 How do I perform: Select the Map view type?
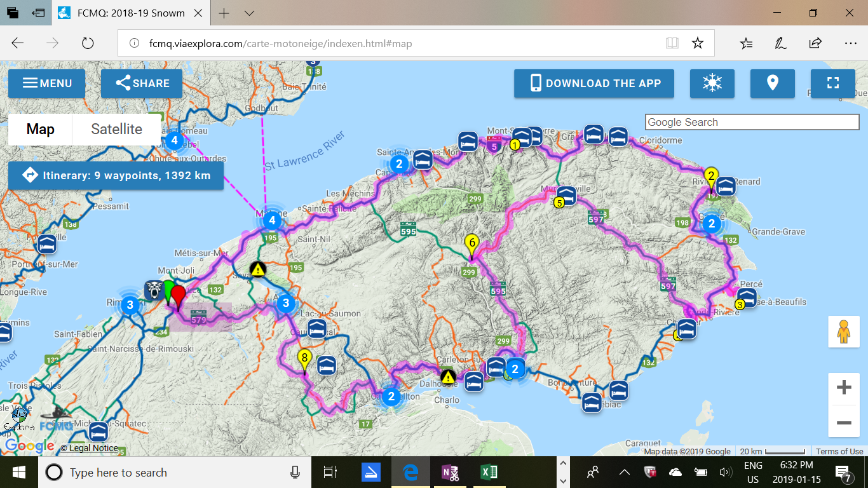tap(40, 130)
